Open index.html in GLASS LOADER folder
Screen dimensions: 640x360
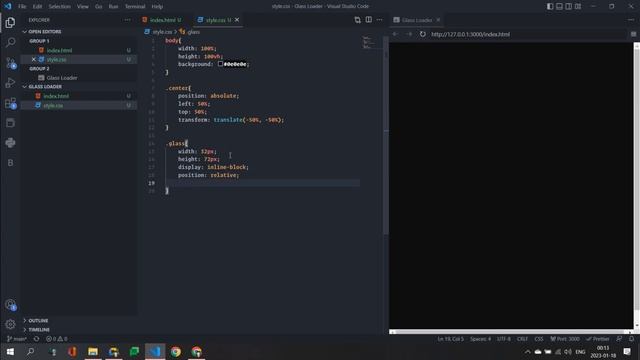[56, 96]
